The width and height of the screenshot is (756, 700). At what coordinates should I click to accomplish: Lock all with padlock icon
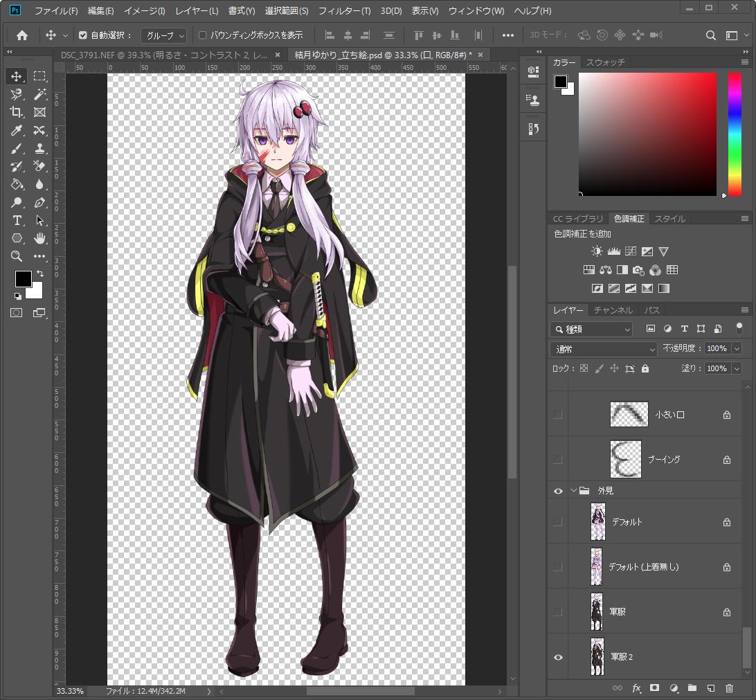[645, 368]
